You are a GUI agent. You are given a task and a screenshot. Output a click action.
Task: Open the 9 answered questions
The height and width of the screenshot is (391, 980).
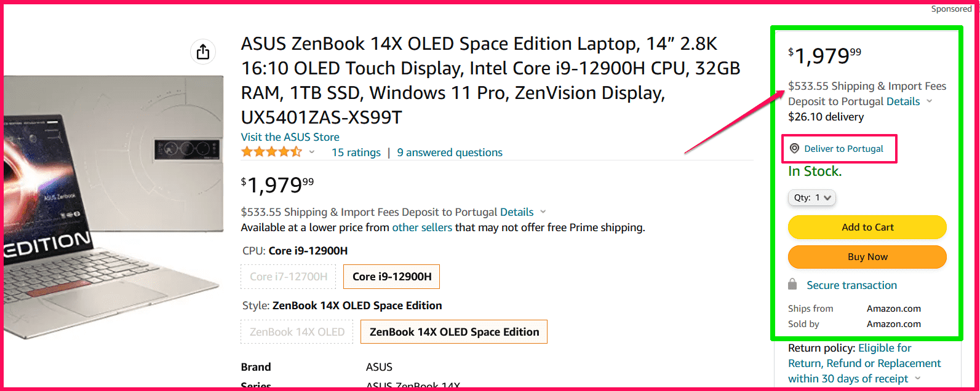point(449,152)
